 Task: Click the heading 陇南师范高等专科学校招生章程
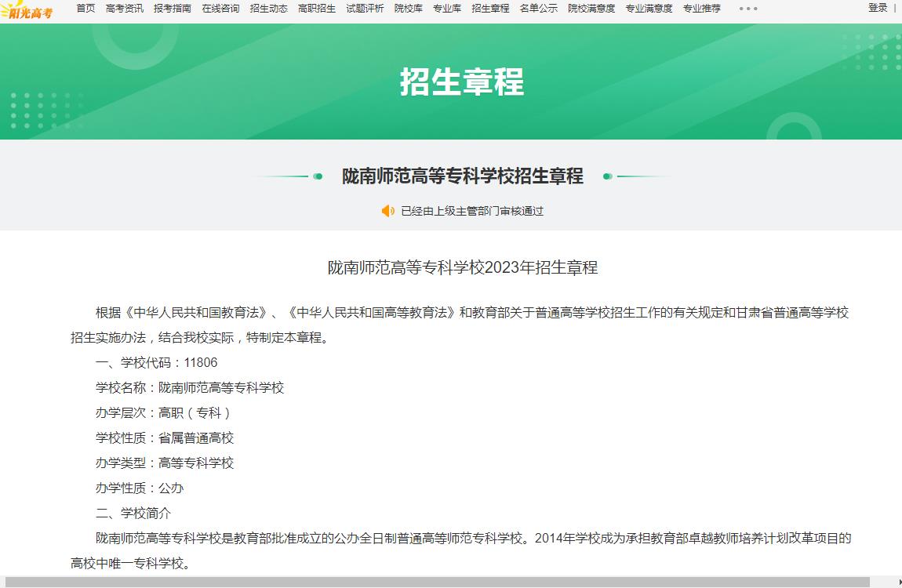click(x=463, y=176)
